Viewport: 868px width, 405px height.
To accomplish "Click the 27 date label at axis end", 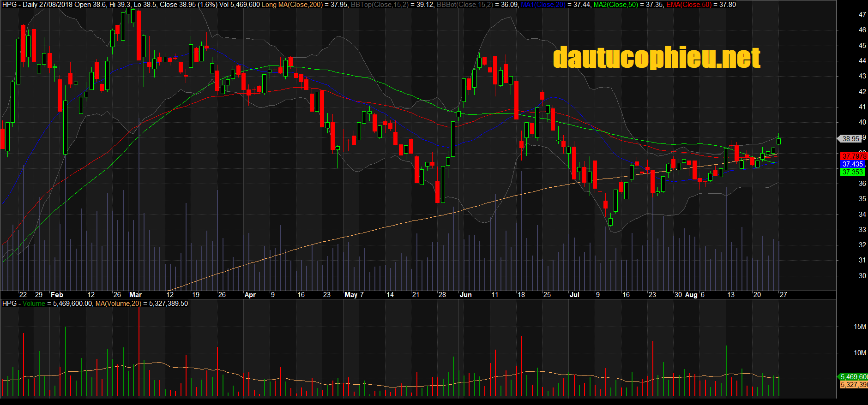I will pyautogui.click(x=783, y=295).
